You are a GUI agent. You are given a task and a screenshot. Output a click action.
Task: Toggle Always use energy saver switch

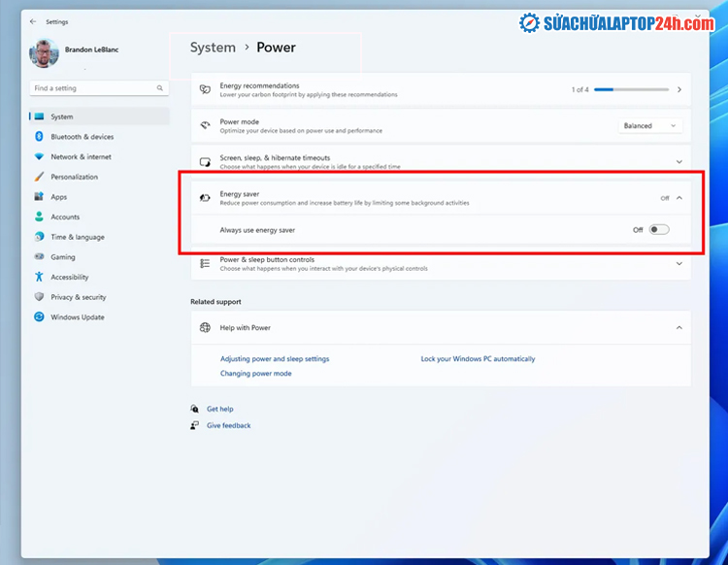click(659, 229)
